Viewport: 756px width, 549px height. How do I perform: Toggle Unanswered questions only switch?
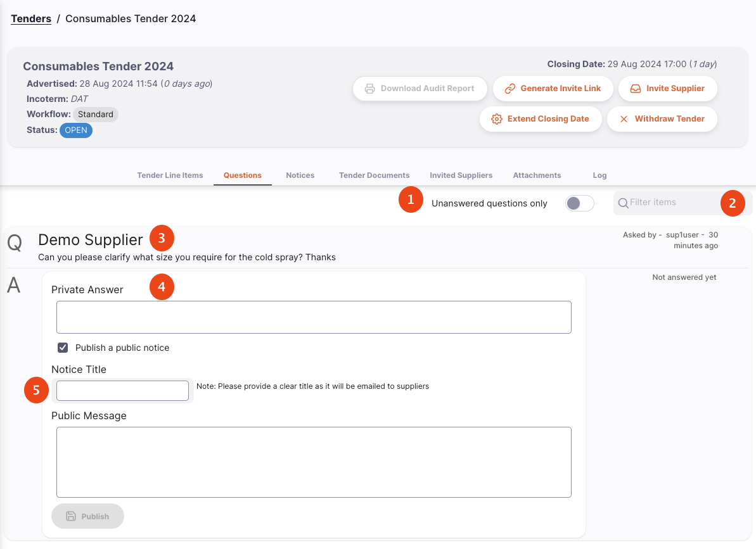tap(580, 203)
